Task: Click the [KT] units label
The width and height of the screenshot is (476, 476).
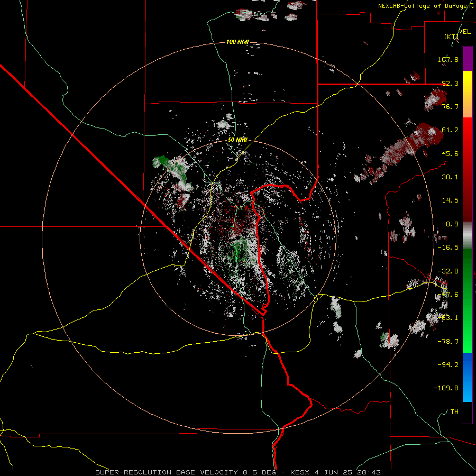Action: click(451, 37)
